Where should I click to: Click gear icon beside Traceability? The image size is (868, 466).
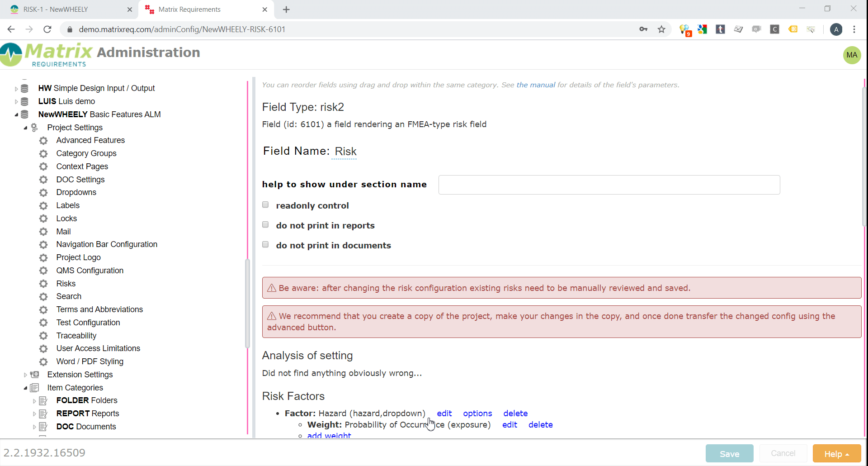pyautogui.click(x=43, y=336)
